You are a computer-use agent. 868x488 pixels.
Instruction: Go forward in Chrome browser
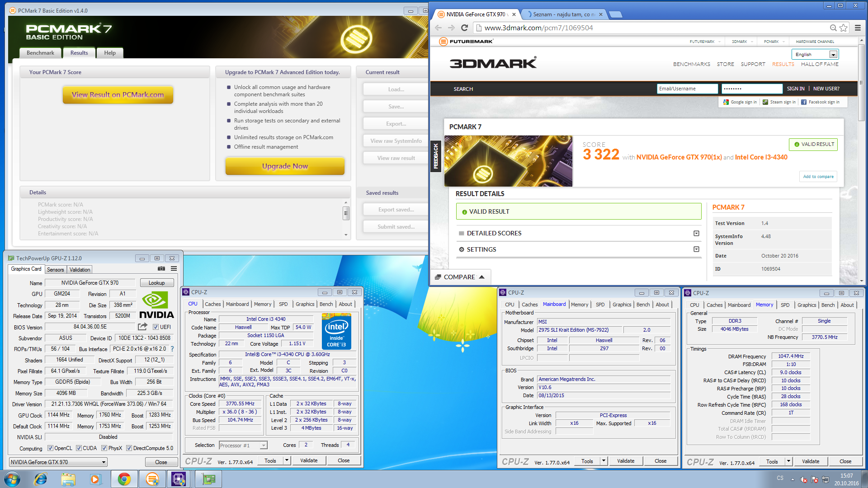(x=451, y=28)
